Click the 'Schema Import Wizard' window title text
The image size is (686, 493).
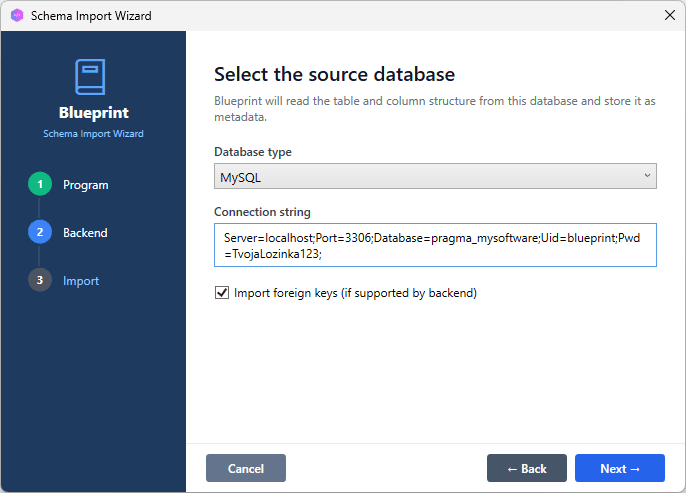[91, 16]
